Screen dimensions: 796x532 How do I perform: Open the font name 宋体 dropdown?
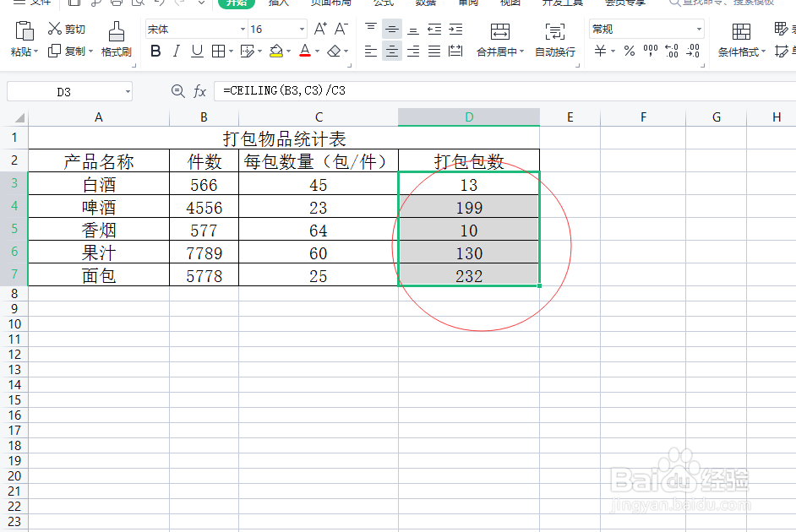coord(243,30)
